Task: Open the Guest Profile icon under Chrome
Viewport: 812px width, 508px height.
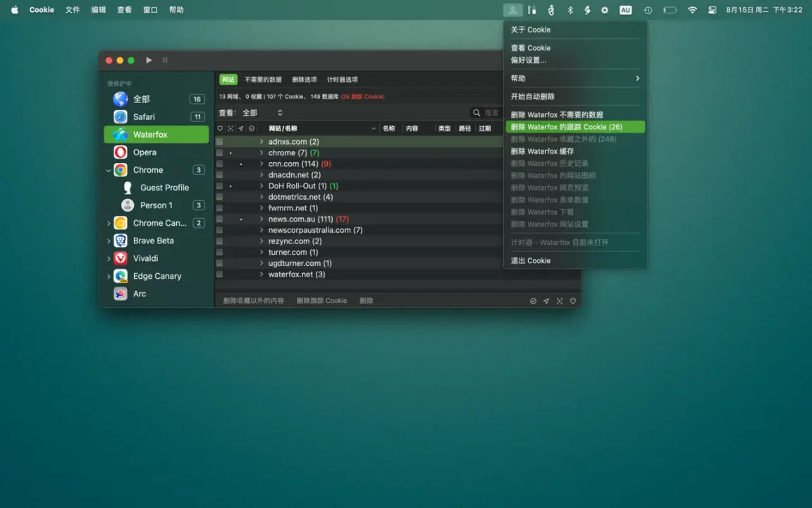Action: click(x=128, y=188)
